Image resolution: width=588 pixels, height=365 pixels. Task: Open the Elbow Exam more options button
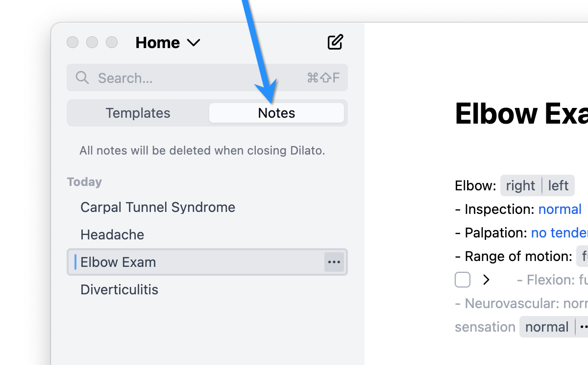tap(334, 262)
